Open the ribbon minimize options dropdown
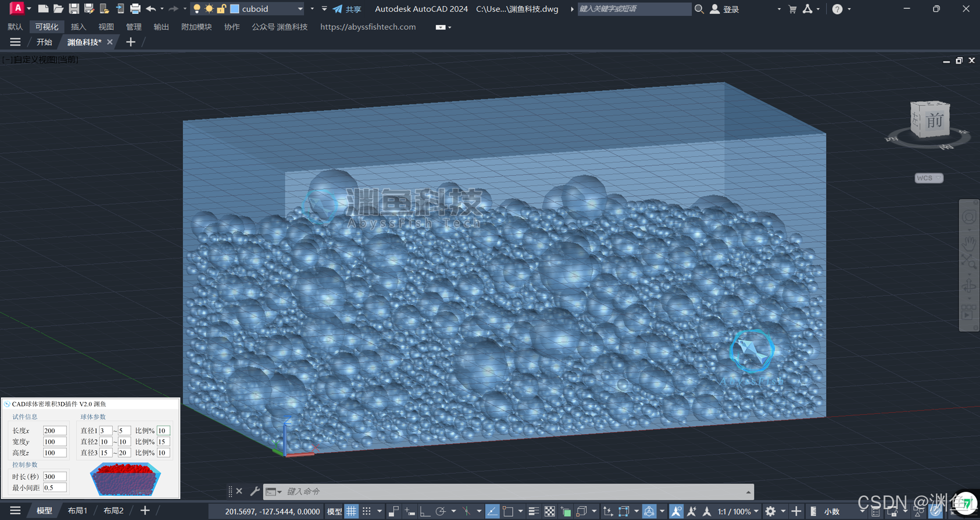Image resolution: width=980 pixels, height=520 pixels. tap(449, 27)
